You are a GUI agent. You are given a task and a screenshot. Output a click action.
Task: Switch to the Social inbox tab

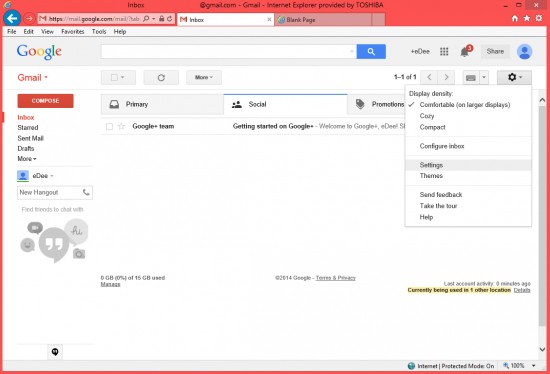pos(285,104)
